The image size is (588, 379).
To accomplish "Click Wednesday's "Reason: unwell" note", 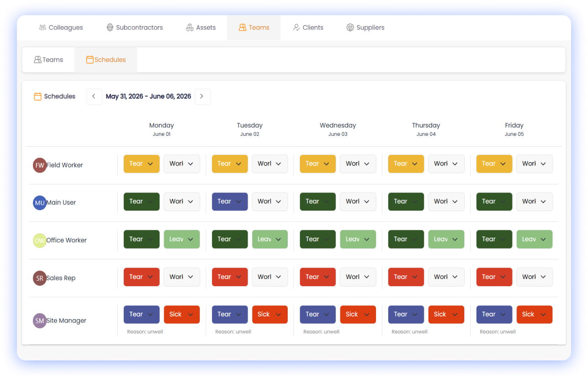I will tap(321, 332).
